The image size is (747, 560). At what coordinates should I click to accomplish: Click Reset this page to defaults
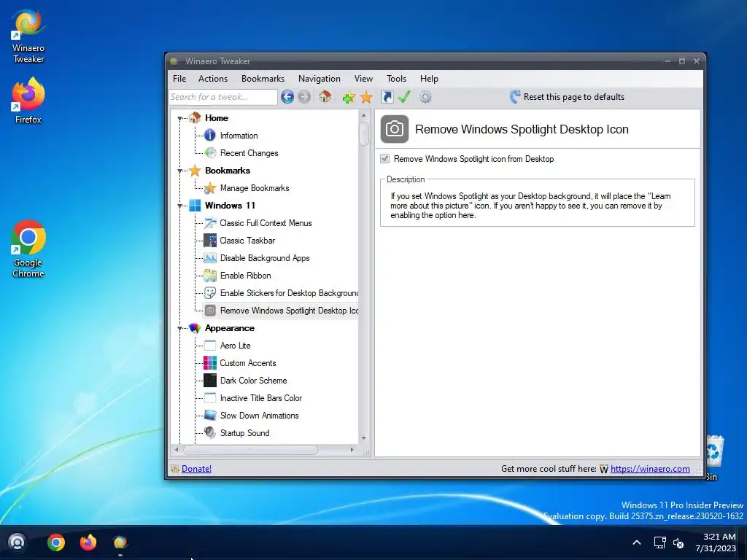[x=566, y=97]
